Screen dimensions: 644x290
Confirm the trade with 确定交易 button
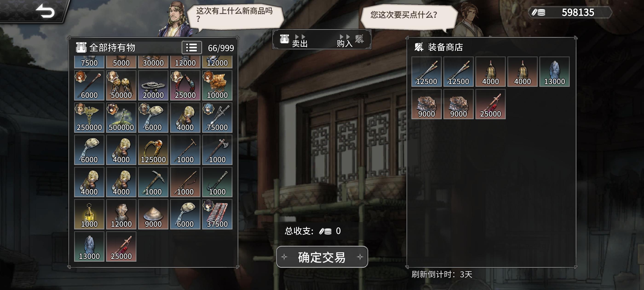[x=322, y=257]
